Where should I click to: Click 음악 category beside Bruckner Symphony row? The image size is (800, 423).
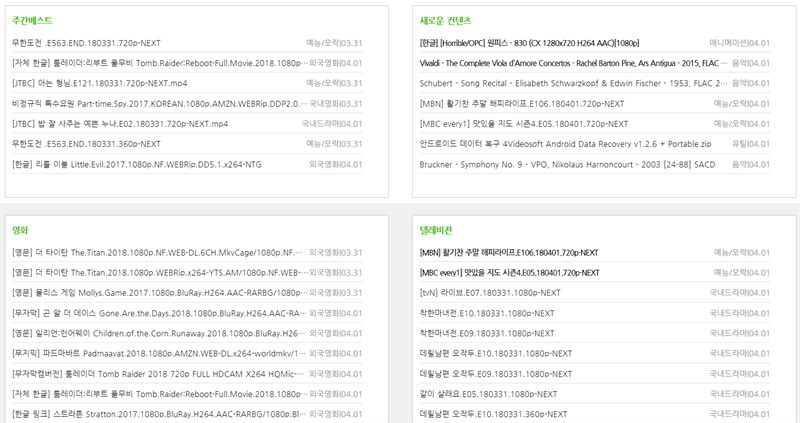[740, 164]
